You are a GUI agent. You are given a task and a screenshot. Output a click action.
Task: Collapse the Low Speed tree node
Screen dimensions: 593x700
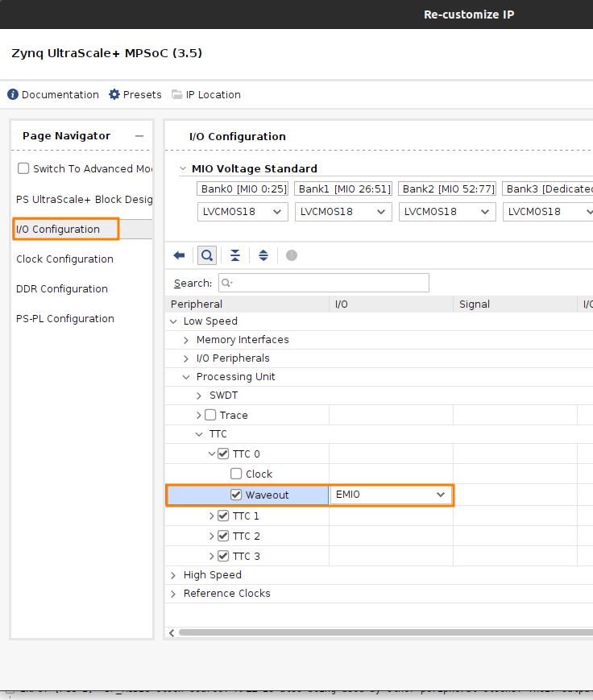(173, 321)
